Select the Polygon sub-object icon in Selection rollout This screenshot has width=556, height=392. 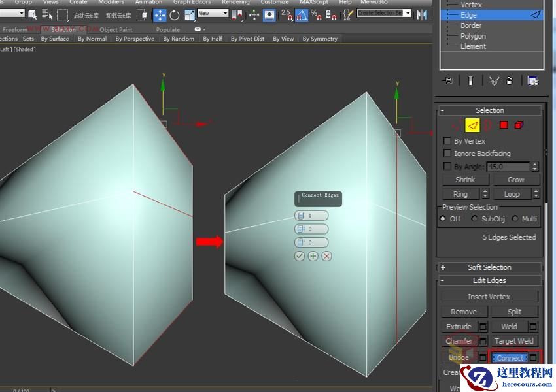[504, 125]
